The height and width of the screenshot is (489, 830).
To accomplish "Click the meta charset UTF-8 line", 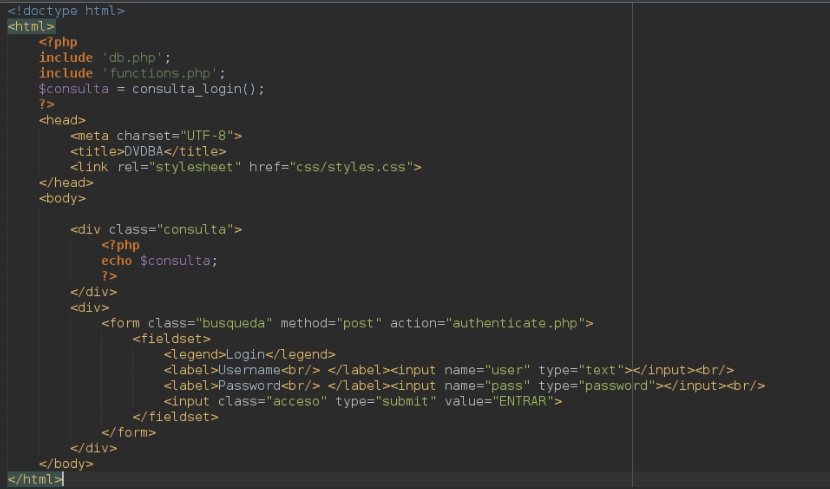I will 156,136.
